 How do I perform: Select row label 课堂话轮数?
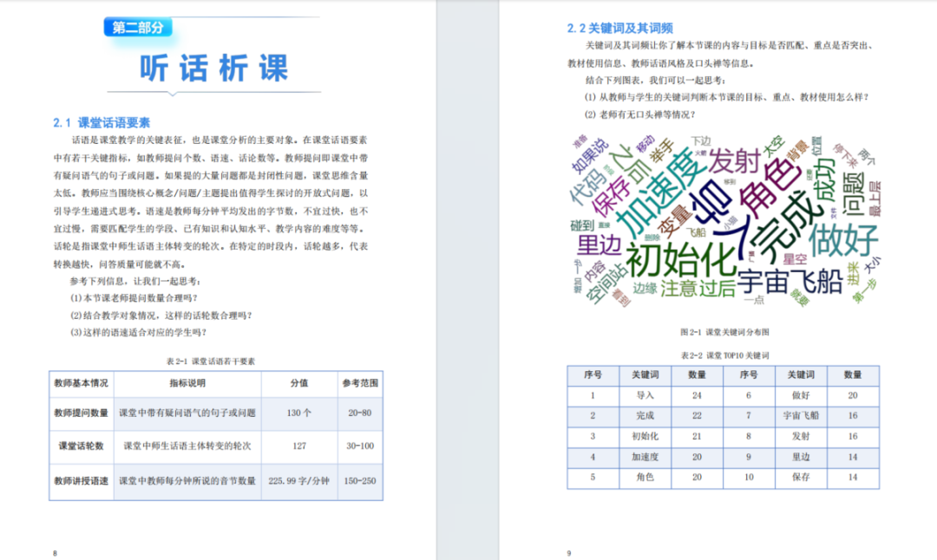[x=82, y=446]
